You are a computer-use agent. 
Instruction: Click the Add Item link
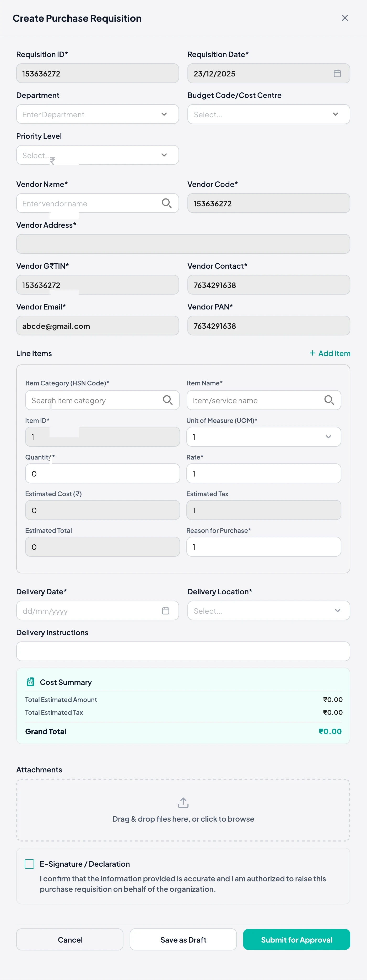330,353
